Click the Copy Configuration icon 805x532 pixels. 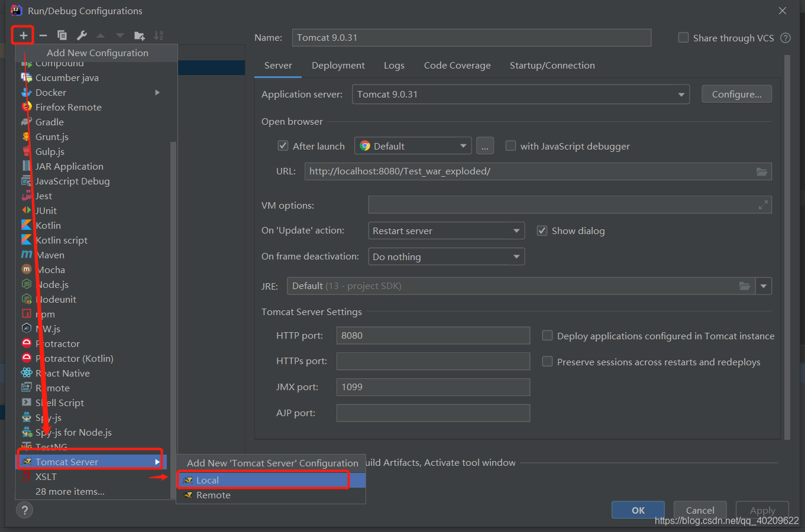tap(62, 35)
